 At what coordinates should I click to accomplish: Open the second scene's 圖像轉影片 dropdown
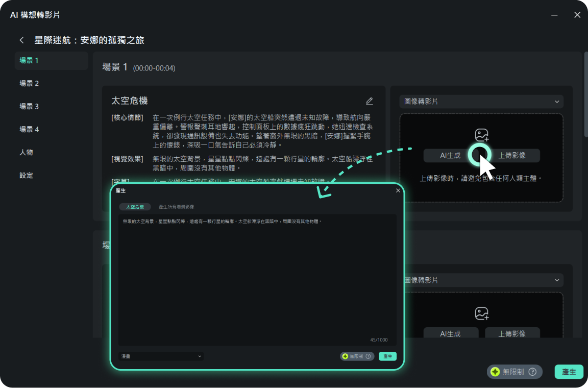pos(483,280)
